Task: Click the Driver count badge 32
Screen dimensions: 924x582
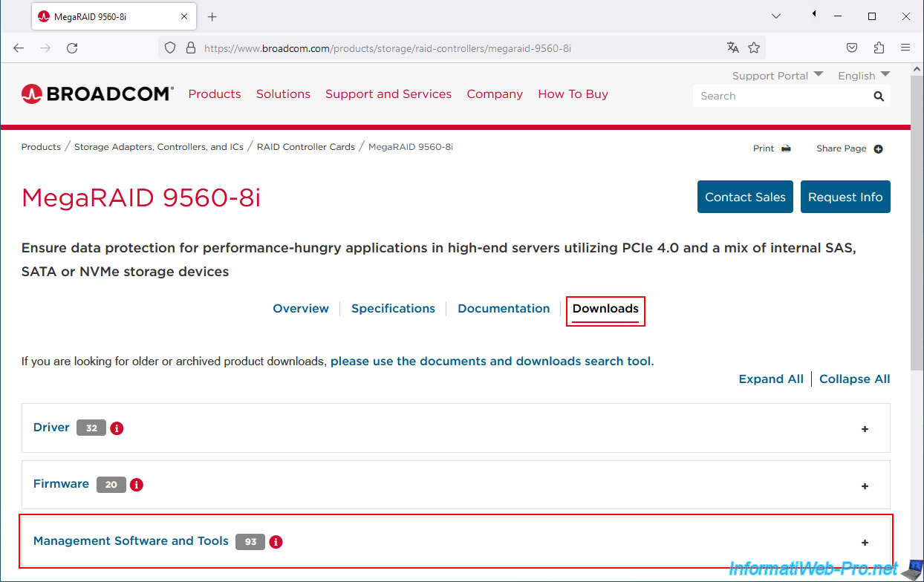Action: click(91, 428)
